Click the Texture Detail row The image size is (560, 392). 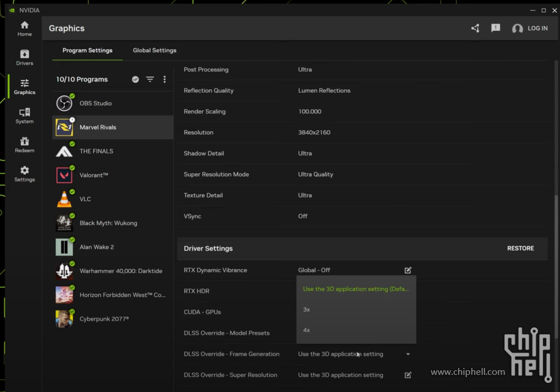click(364, 195)
